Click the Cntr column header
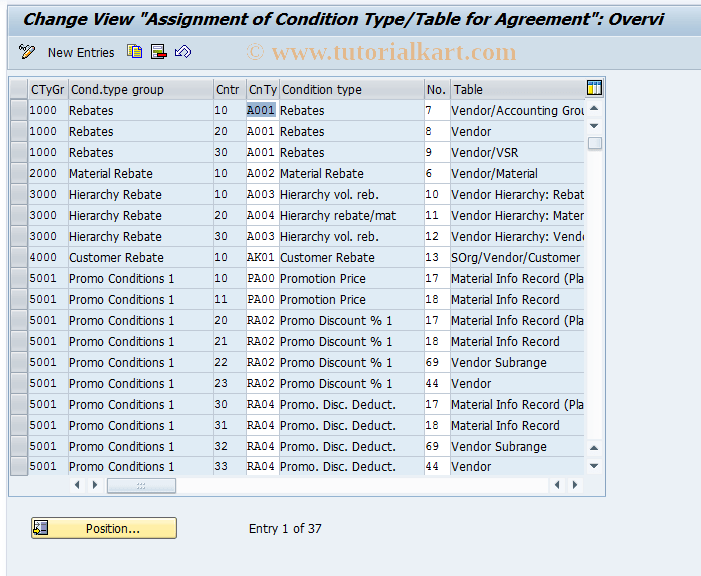 (229, 89)
